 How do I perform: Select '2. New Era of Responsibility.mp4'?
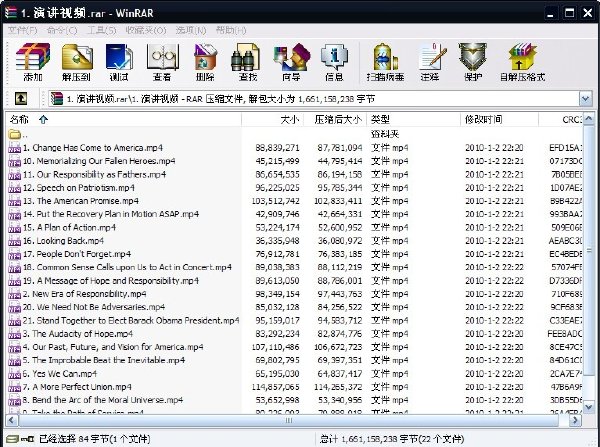(x=84, y=294)
